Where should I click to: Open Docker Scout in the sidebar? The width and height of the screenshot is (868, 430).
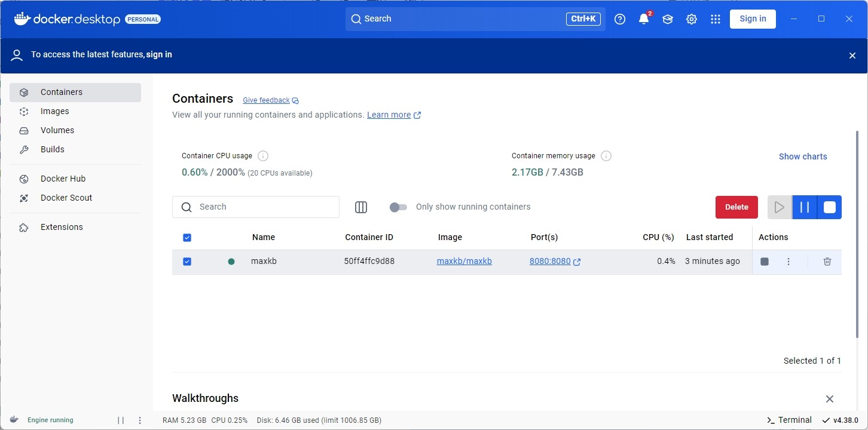(75, 198)
